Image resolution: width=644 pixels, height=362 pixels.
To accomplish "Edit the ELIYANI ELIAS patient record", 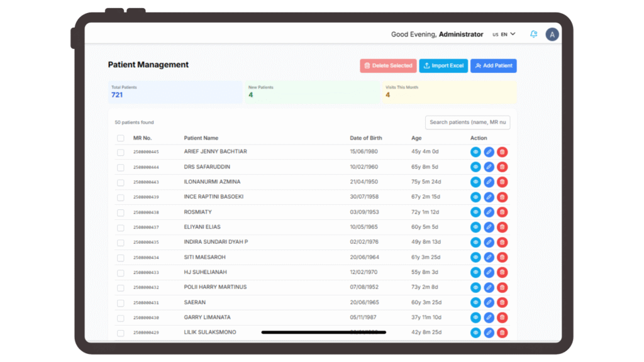I will click(489, 227).
